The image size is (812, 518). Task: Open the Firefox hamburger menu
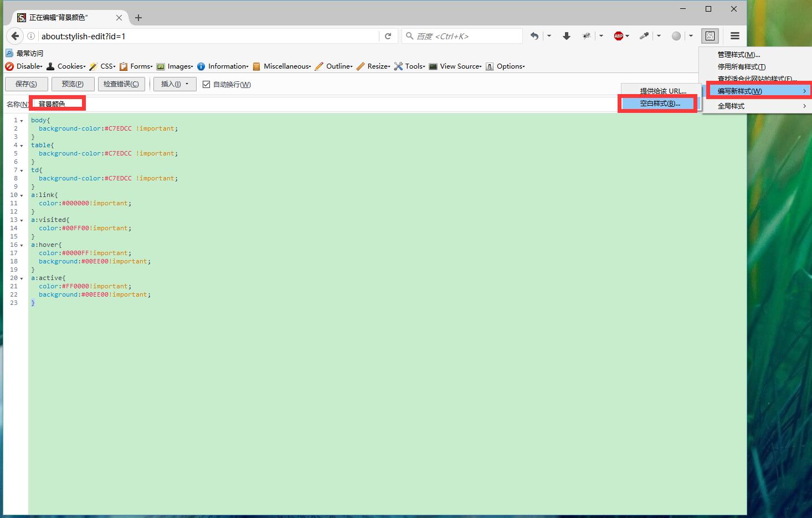[x=735, y=36]
